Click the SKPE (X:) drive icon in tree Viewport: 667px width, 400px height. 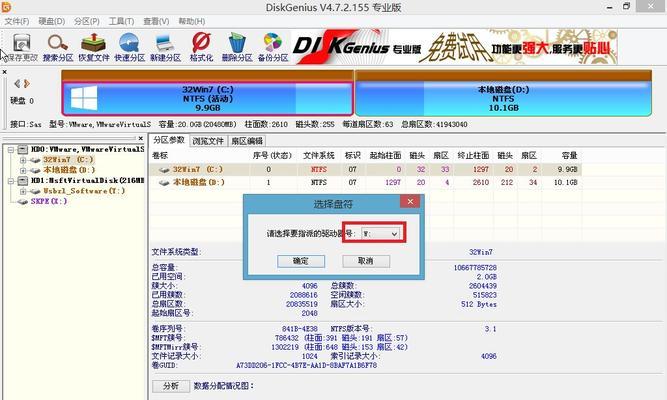coord(23,201)
